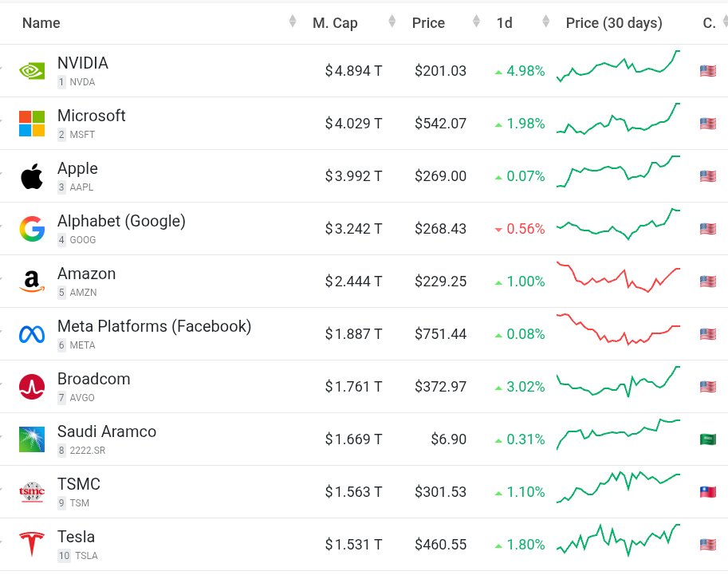Click the Meta Platforms logo icon
This screenshot has height=575, width=728.
32,334
